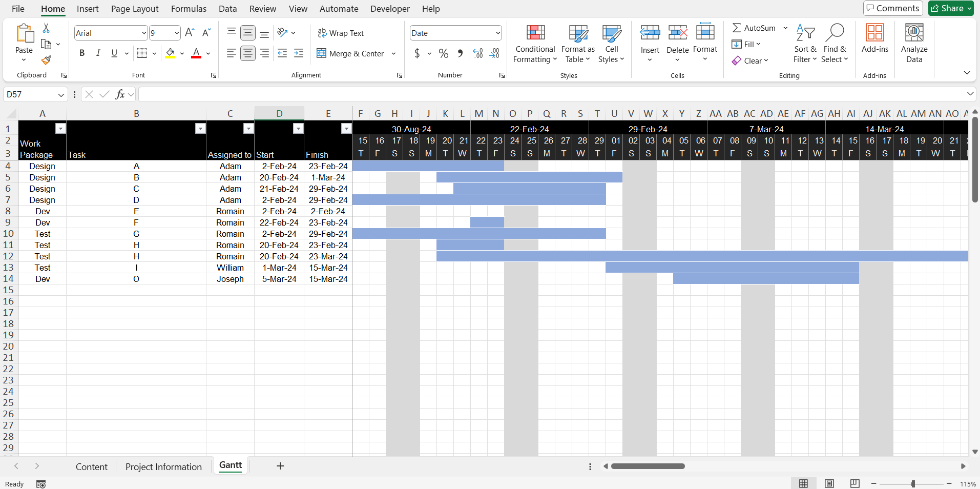This screenshot has height=489, width=980.
Task: Open the Wrap Text command
Action: tap(341, 33)
